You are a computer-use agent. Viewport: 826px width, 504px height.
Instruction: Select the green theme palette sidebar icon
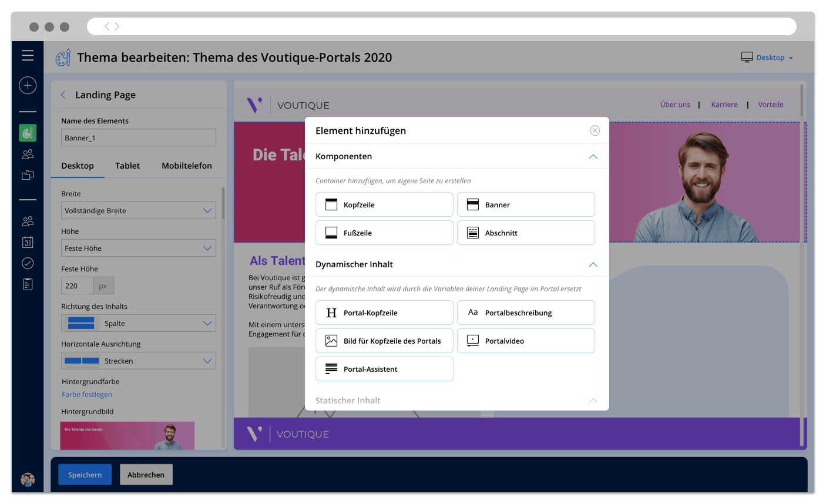[28, 133]
